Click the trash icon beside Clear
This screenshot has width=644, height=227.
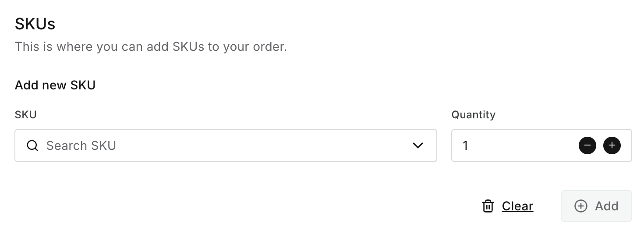tap(488, 206)
